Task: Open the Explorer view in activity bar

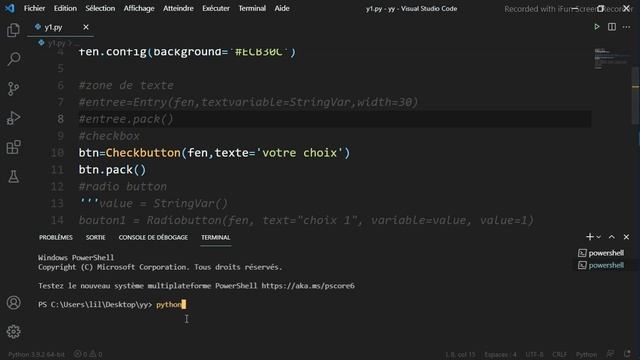Action: click(x=13, y=30)
